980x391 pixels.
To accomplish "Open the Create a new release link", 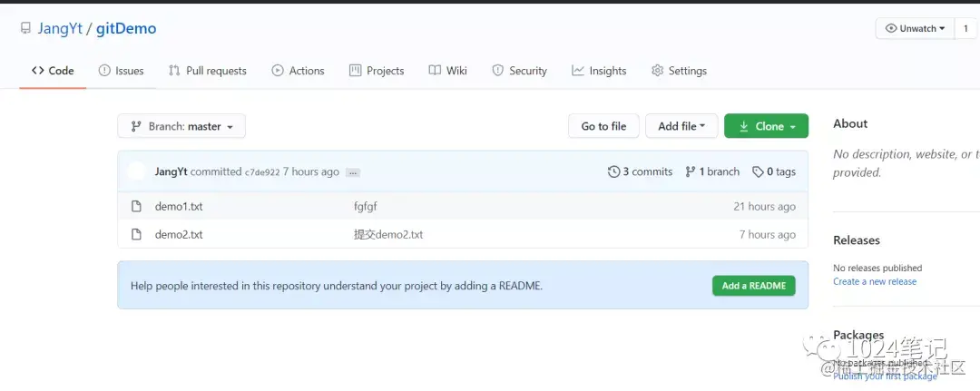I will [875, 281].
